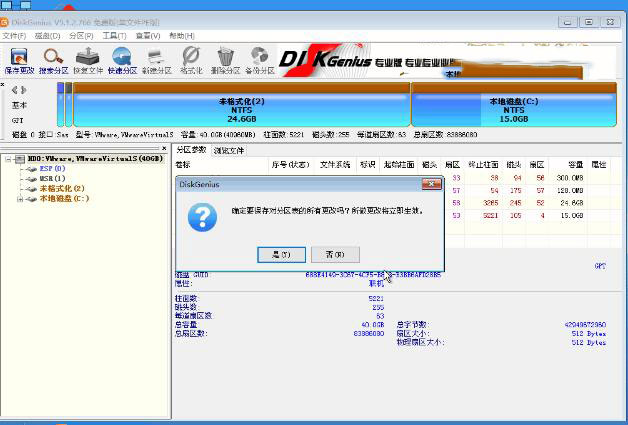Switch to the 浏览文件 tab
The height and width of the screenshot is (425, 628).
pos(229,151)
